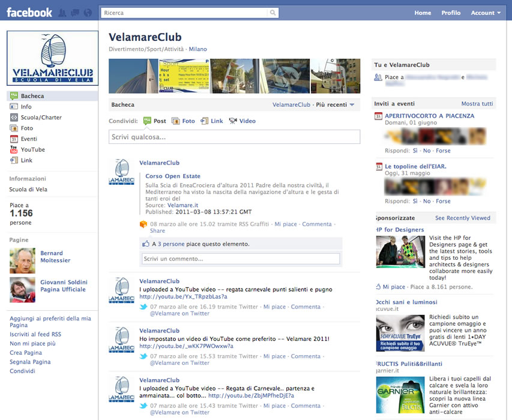
Task: Click the Link sidebar icon
Action: [x=14, y=160]
